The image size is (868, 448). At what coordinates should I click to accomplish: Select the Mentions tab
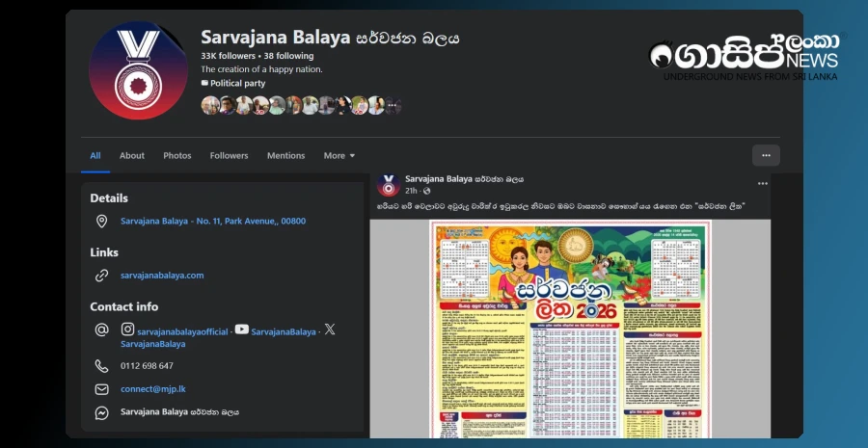(x=285, y=156)
